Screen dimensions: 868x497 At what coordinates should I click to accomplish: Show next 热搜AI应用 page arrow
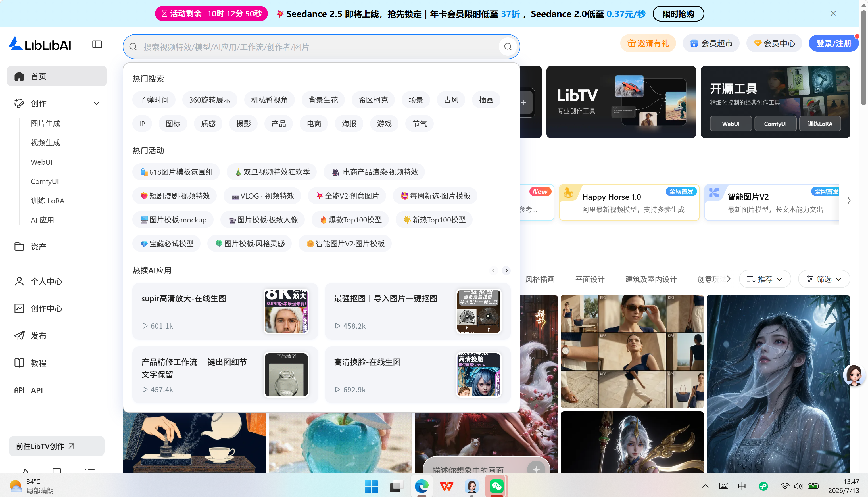[x=506, y=270]
